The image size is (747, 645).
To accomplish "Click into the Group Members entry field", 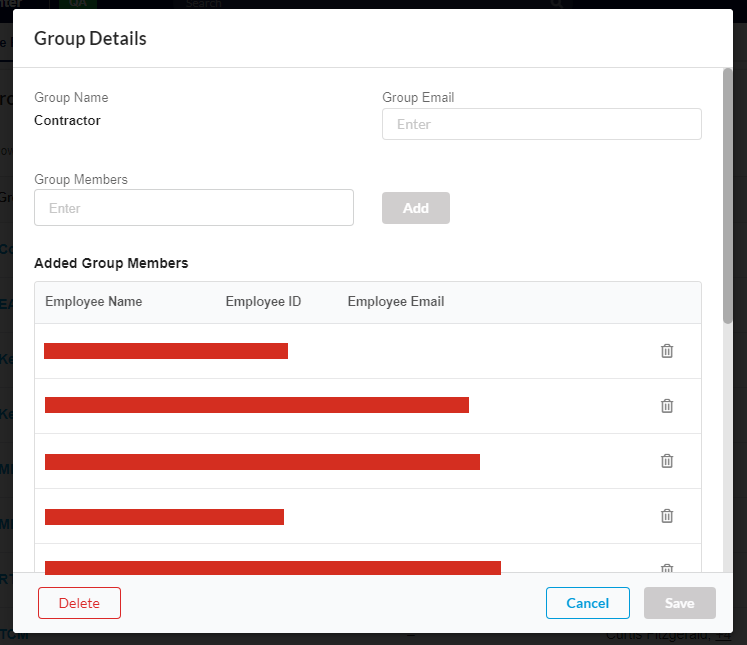I will coord(194,208).
